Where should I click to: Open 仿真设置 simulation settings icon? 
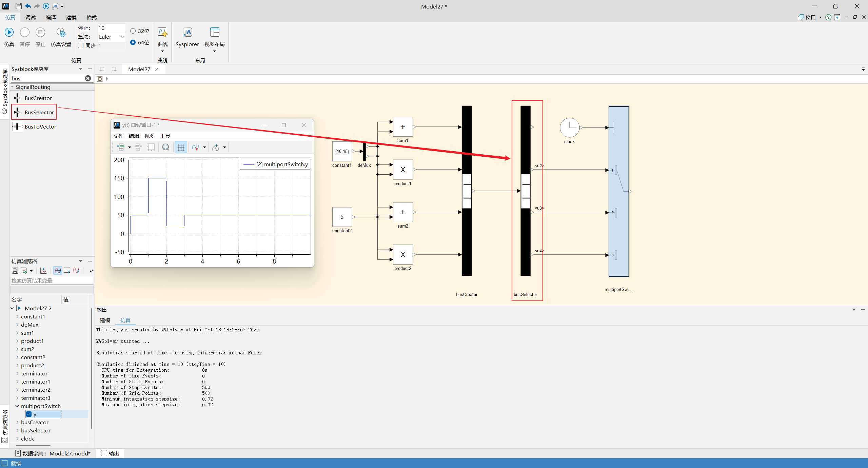(61, 32)
